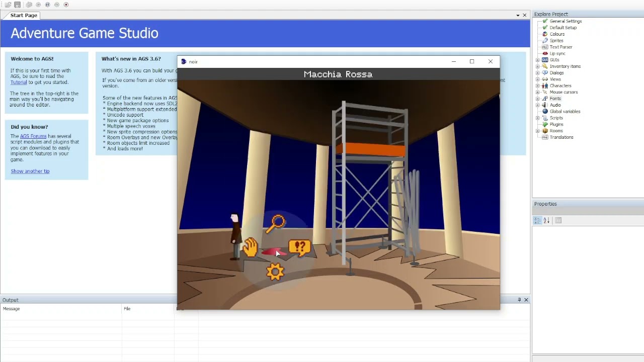
Task: Open the Sprites node
Action: pos(556,41)
